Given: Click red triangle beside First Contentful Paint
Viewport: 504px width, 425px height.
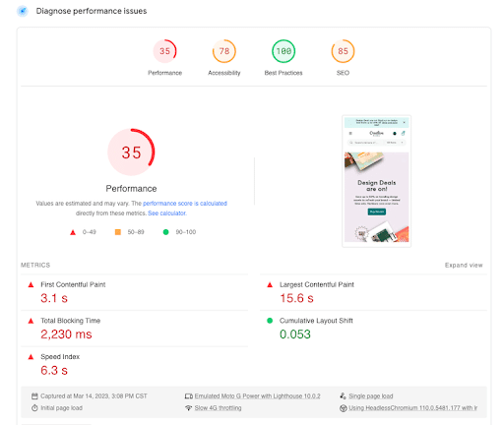Looking at the screenshot, I should click(31, 284).
